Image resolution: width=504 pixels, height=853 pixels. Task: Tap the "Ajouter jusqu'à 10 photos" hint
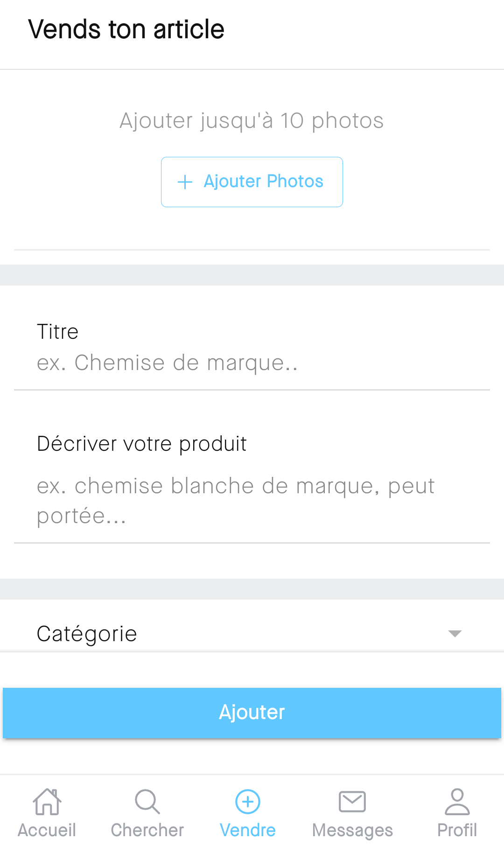coord(252,121)
